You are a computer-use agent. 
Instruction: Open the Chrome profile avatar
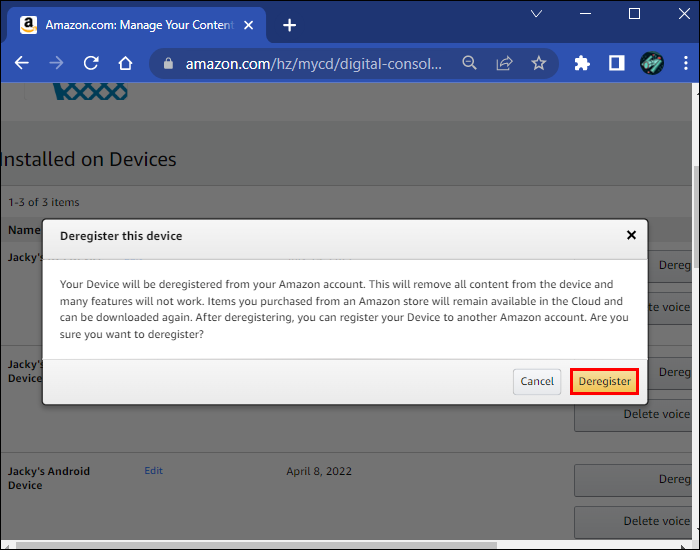tap(652, 63)
